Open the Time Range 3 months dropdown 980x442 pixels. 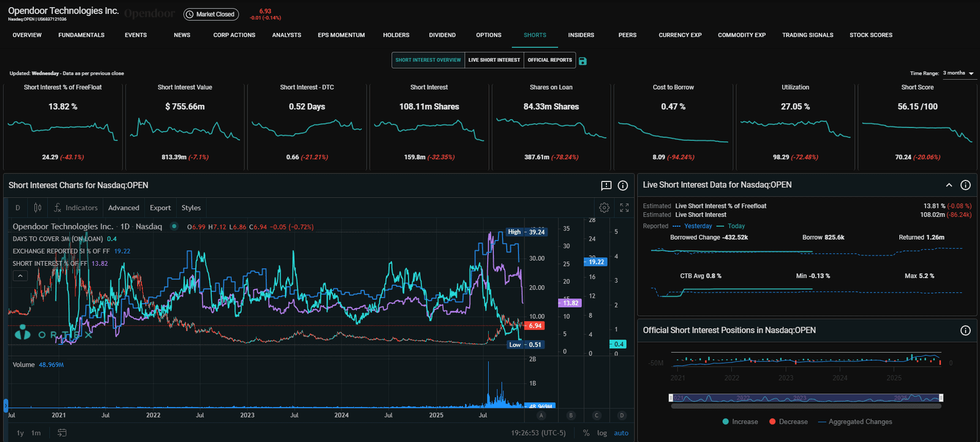click(x=959, y=73)
